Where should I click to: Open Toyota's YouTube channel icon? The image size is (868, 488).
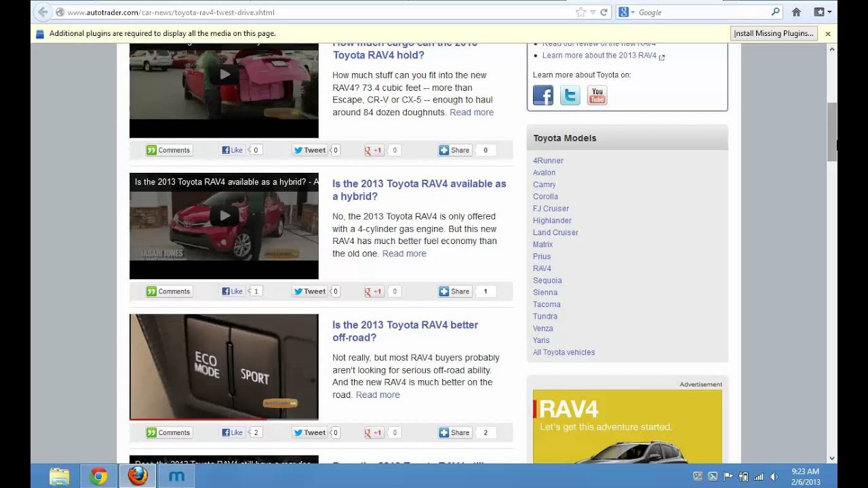tap(597, 96)
